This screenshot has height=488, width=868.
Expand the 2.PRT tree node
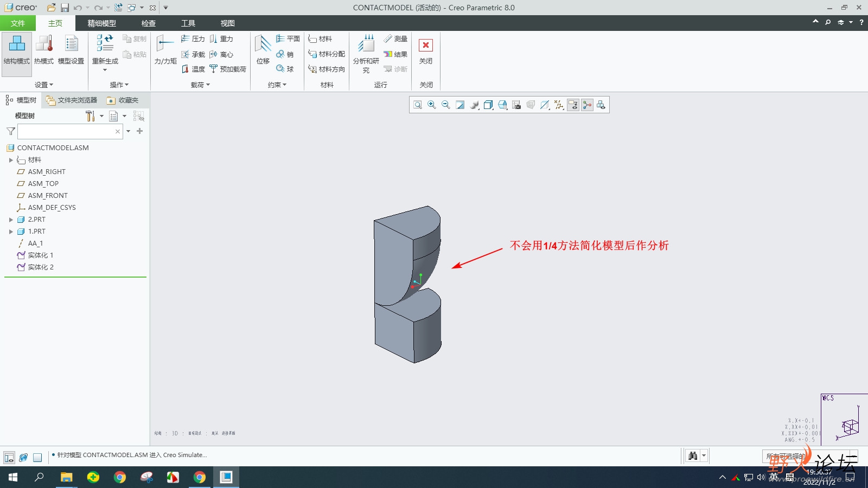(11, 220)
